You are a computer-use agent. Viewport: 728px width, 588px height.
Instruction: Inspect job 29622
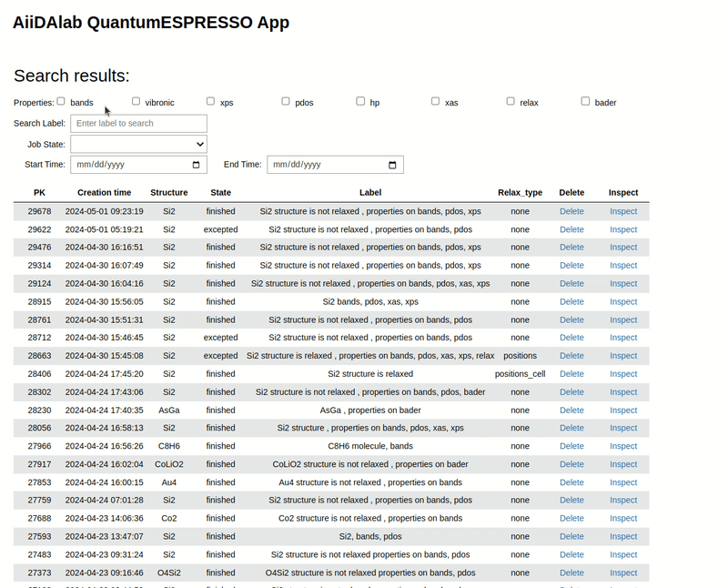click(623, 229)
